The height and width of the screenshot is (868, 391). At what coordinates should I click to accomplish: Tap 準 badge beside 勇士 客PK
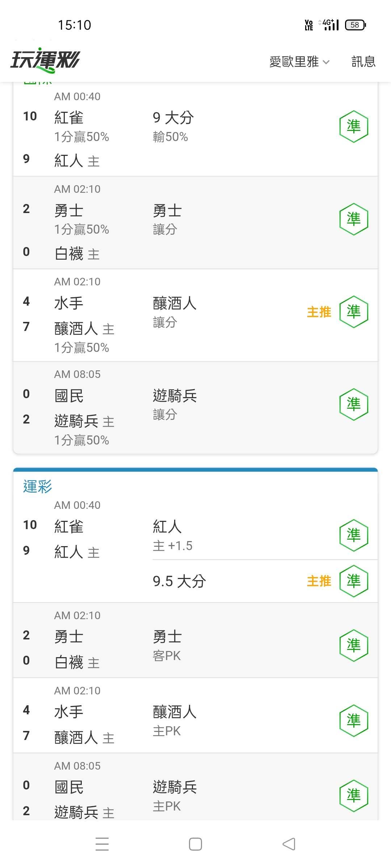click(x=354, y=645)
